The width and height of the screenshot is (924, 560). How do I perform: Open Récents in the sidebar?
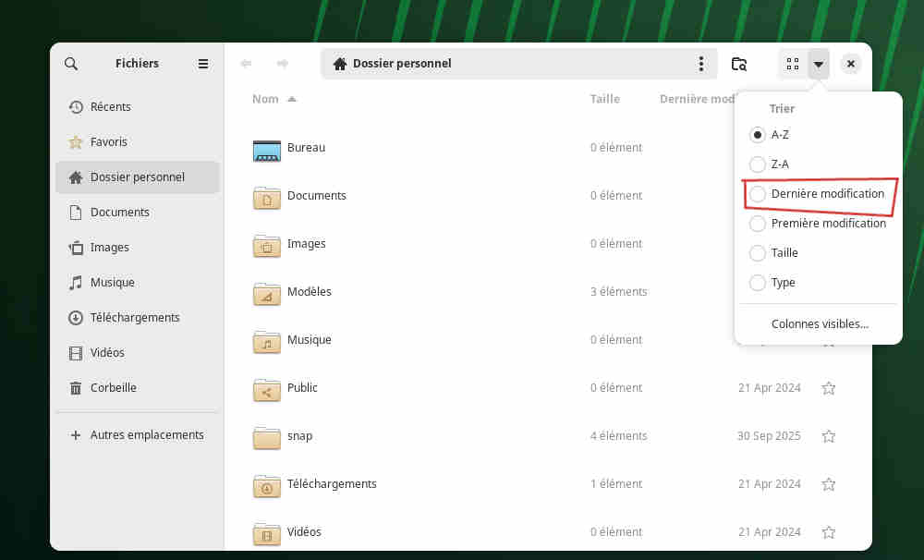click(111, 107)
